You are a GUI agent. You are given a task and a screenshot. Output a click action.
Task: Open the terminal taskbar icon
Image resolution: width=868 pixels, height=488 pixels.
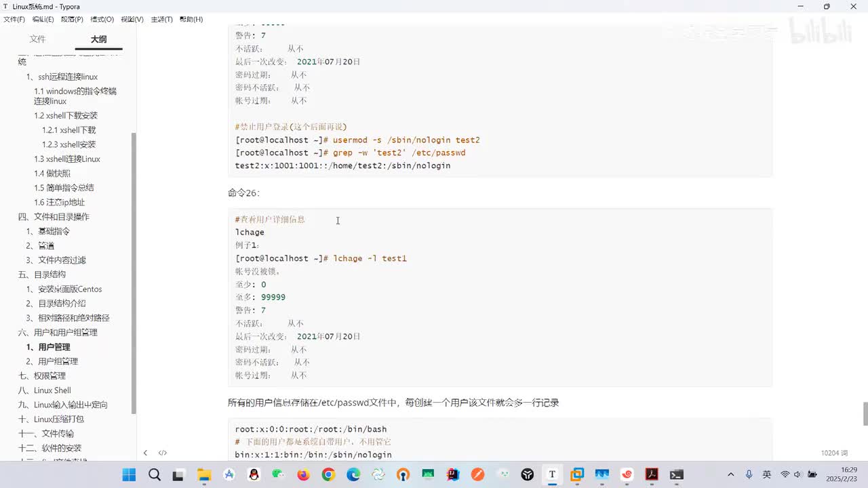[x=677, y=474]
